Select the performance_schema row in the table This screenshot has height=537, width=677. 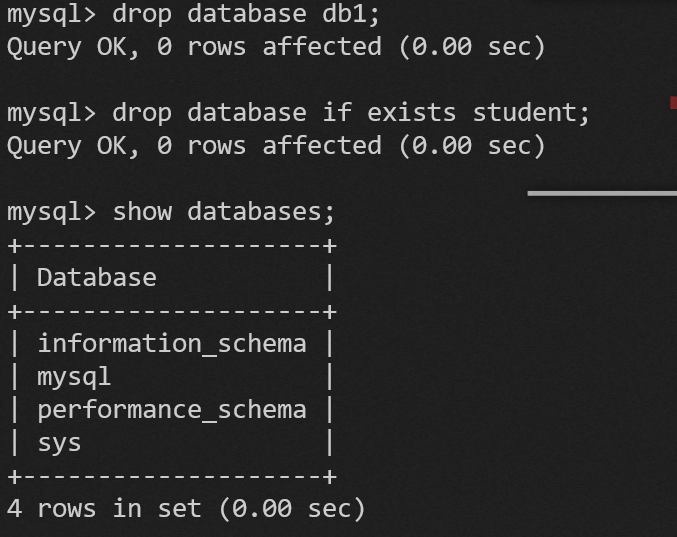(x=171, y=410)
